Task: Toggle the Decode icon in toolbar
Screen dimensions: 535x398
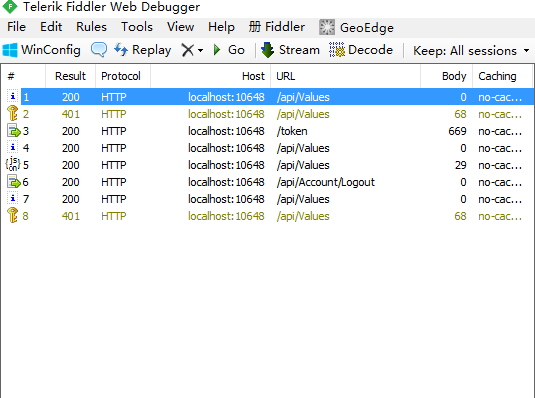Action: click(x=336, y=50)
